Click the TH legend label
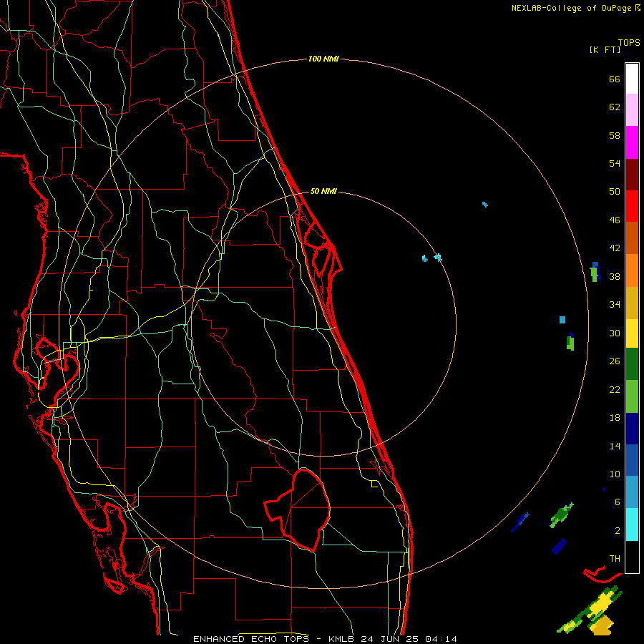 click(615, 559)
